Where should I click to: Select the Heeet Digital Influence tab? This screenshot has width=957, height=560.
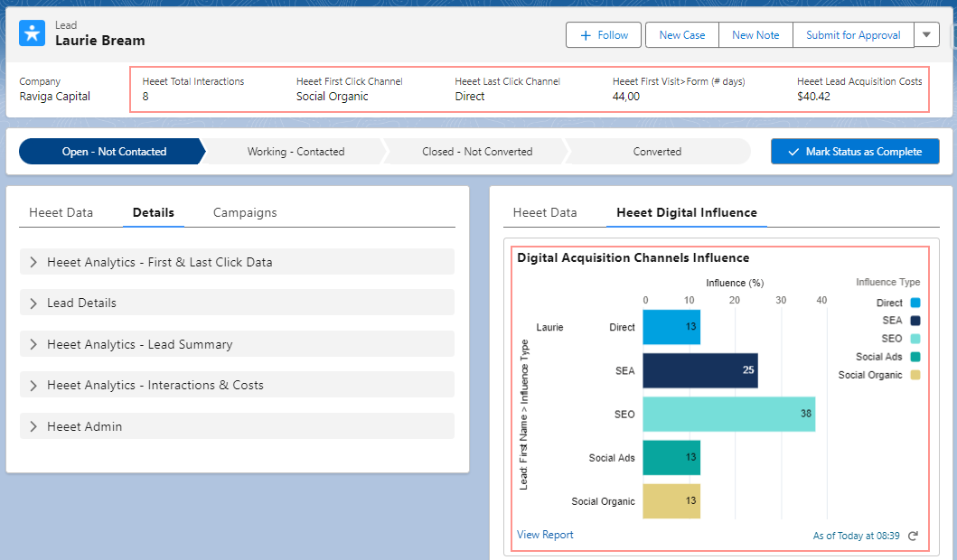tap(686, 213)
